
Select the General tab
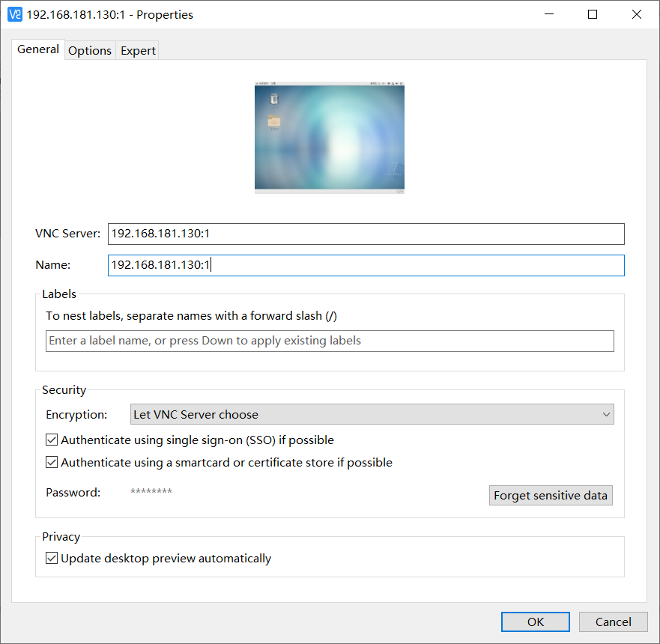[38, 49]
